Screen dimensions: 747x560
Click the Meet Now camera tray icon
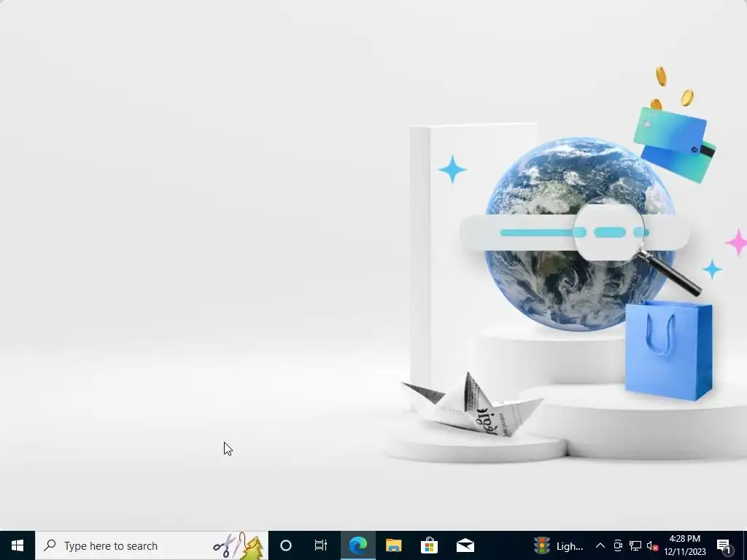(x=618, y=545)
